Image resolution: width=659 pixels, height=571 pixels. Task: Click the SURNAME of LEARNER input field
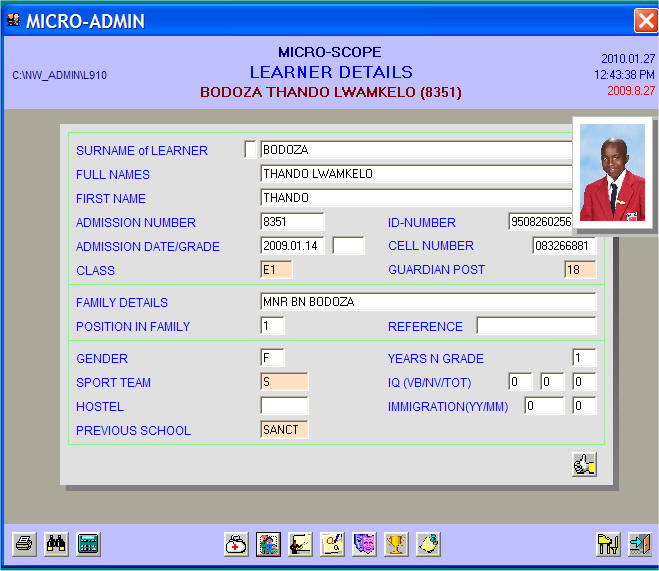point(415,150)
